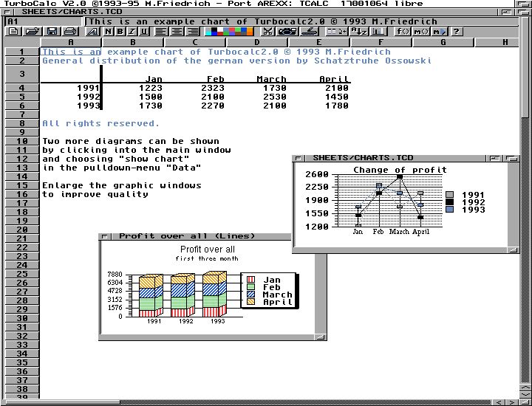The image size is (532, 406).
Task: Click into the formula input line
Action: click(302, 21)
